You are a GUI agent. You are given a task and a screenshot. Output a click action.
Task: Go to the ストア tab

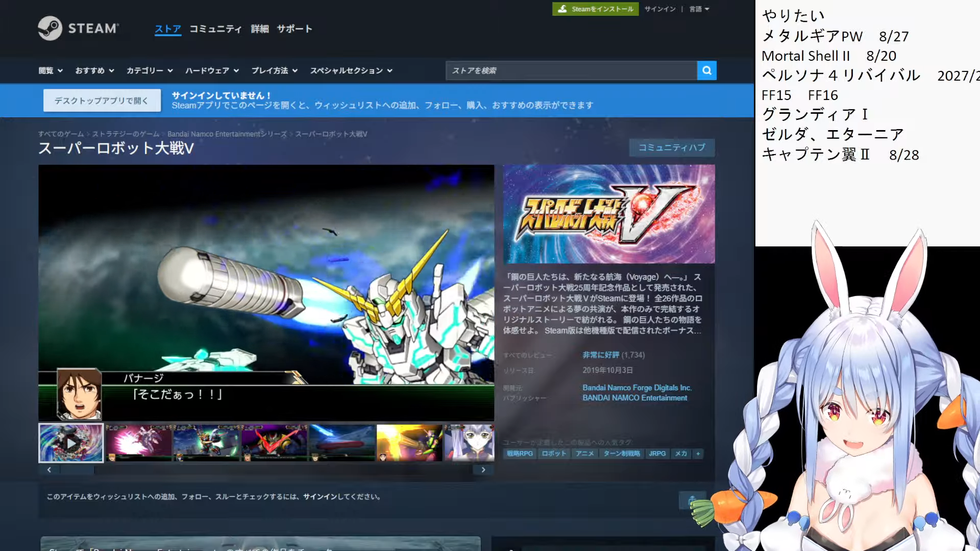point(168,29)
